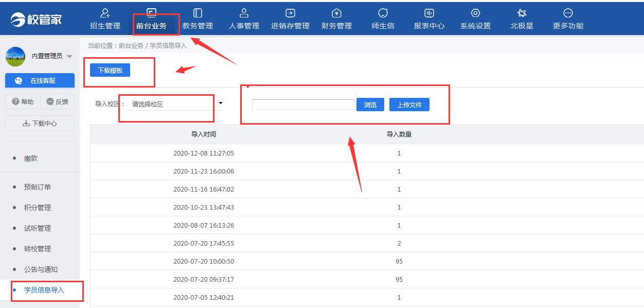Click the 2020-11-23 16:00:06 row

pos(367,171)
